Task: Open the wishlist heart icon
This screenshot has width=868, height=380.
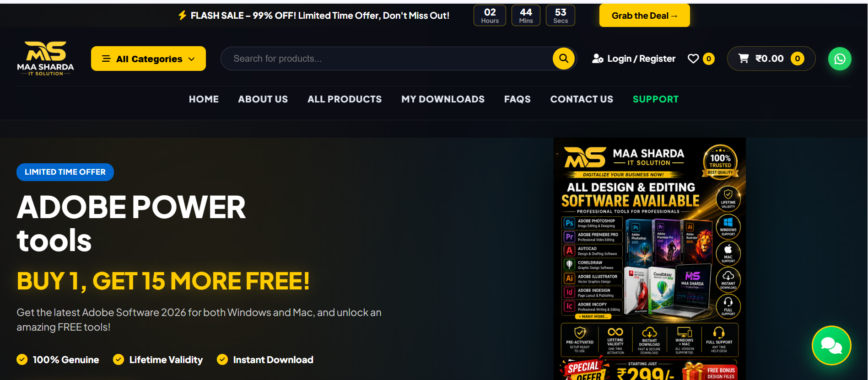Action: click(693, 59)
